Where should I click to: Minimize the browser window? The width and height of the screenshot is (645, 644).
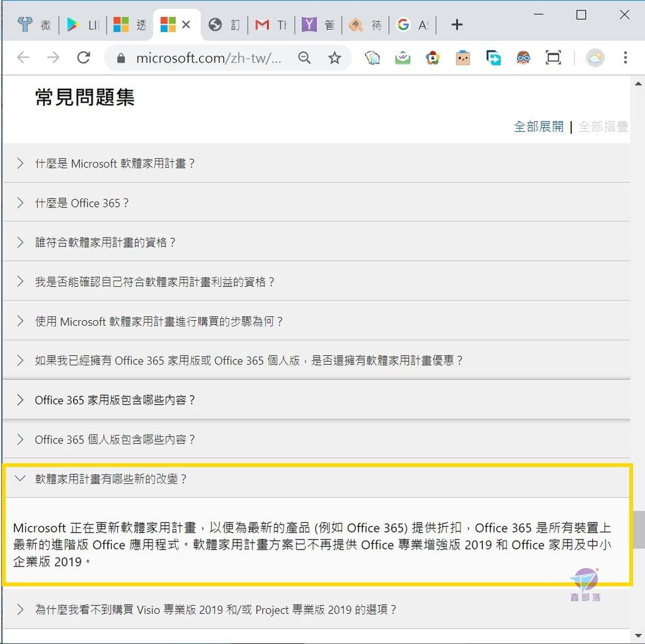(x=539, y=15)
